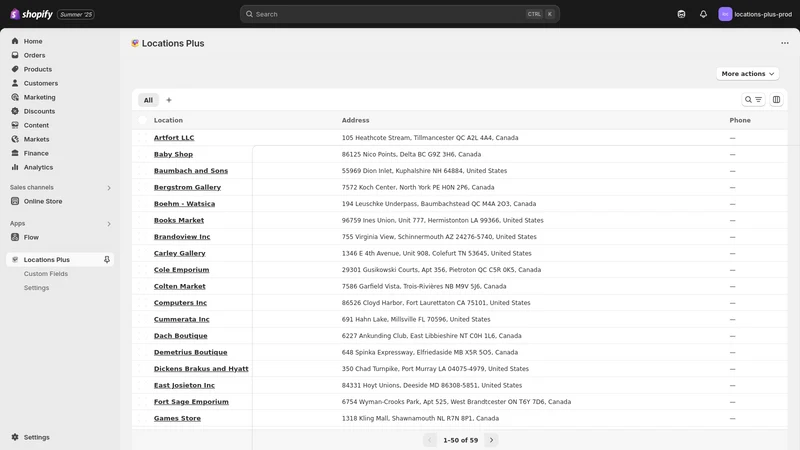This screenshot has height=450, width=800.
Task: Open the Analytics bar chart icon
Action: click(15, 167)
